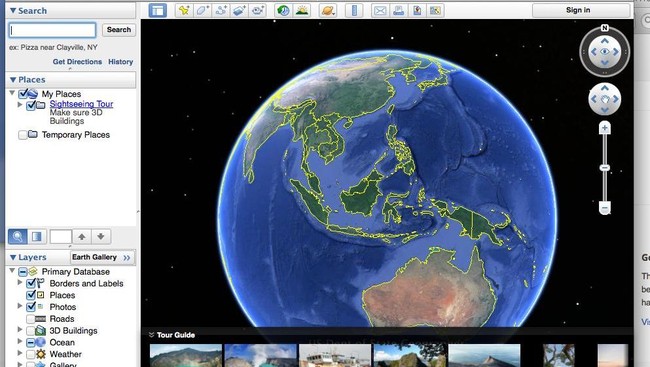This screenshot has width=650, height=367.
Task: Toggle sunlight across the landscape icon
Action: 302,10
